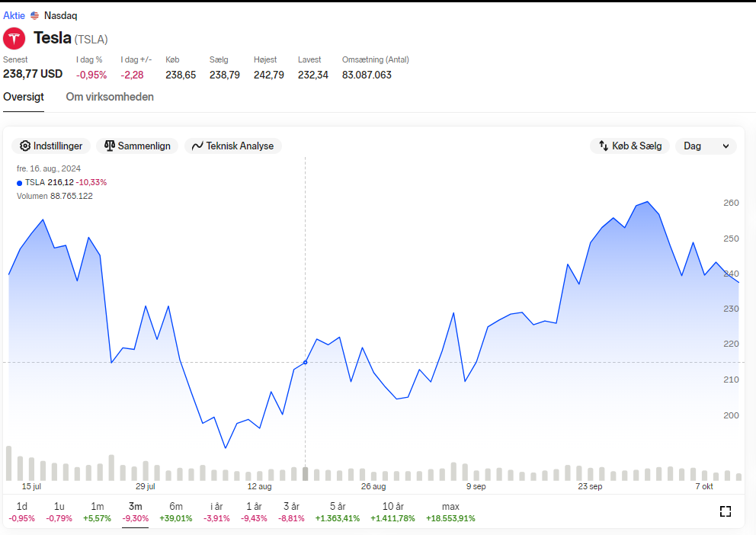Click the Lavest value 232,34

[313, 75]
